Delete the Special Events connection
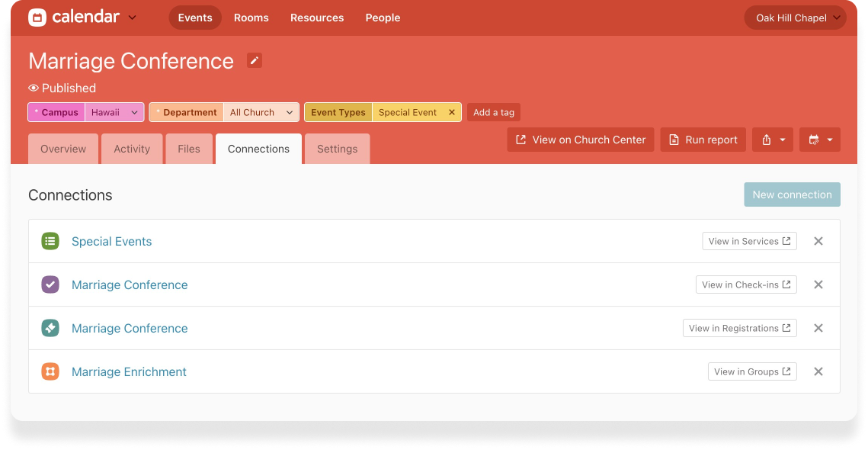Image resolution: width=868 pixels, height=450 pixels. coord(818,241)
